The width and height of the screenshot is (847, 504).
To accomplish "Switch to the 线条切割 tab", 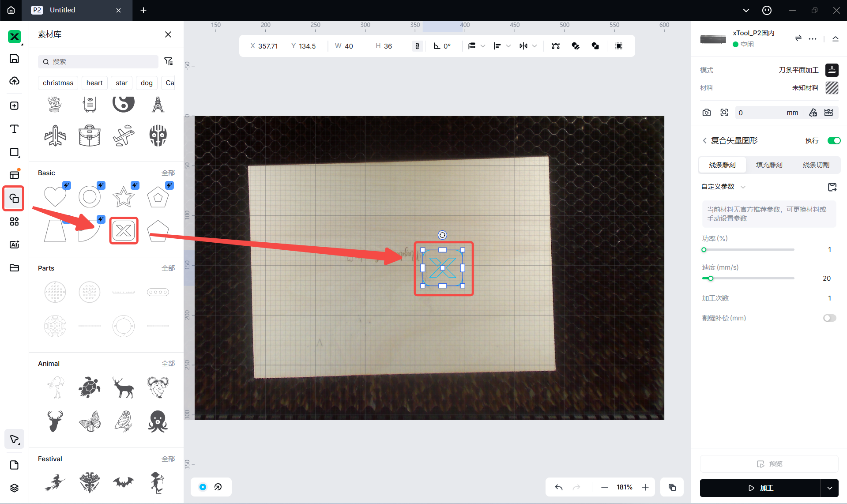I will (x=816, y=165).
